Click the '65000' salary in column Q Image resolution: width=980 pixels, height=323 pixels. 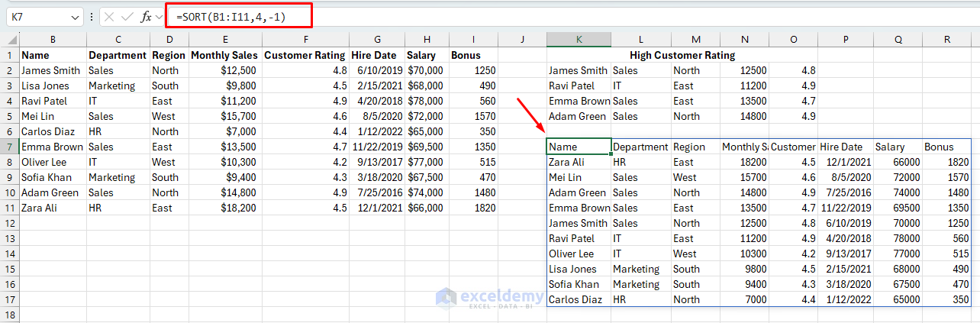pos(898,299)
